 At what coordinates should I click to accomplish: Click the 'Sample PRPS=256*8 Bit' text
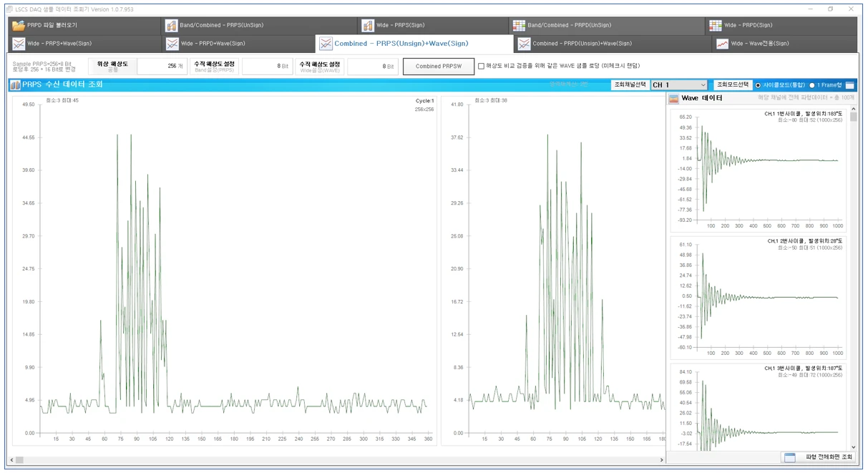(x=42, y=64)
